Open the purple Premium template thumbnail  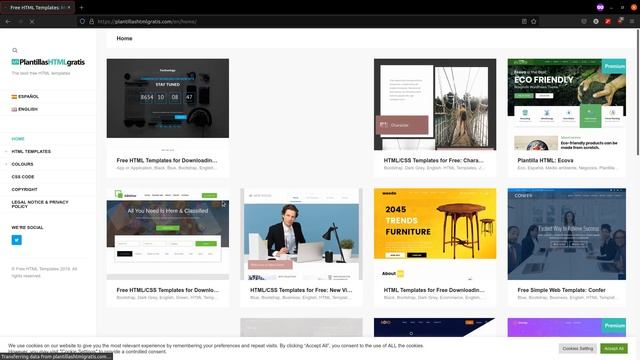[567, 327]
